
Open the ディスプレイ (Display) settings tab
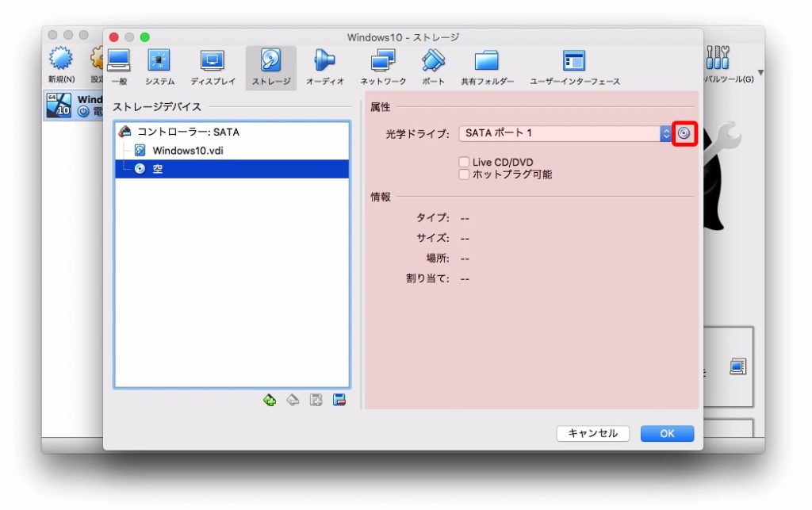coord(213,67)
